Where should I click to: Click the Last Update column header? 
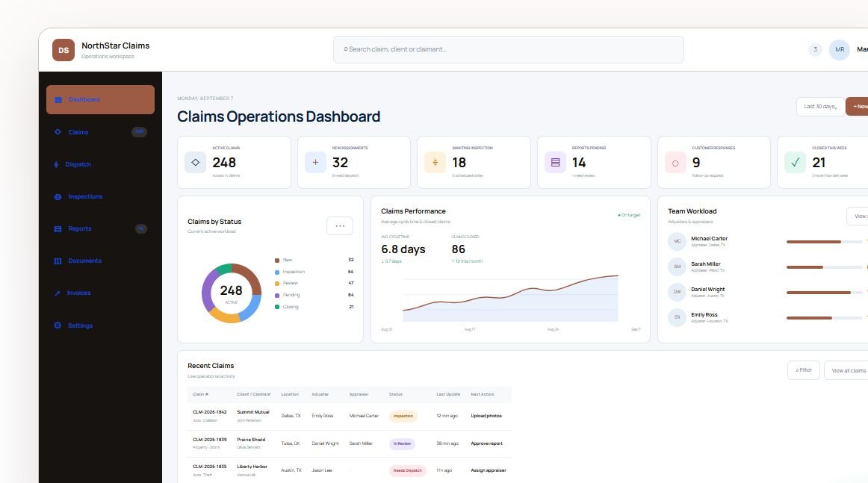[x=448, y=394]
